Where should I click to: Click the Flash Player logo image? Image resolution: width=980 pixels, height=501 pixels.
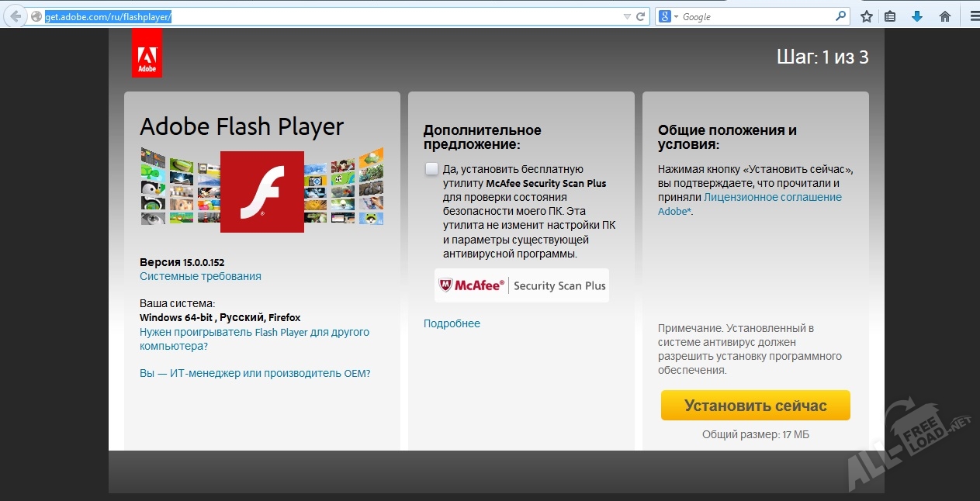click(x=261, y=192)
